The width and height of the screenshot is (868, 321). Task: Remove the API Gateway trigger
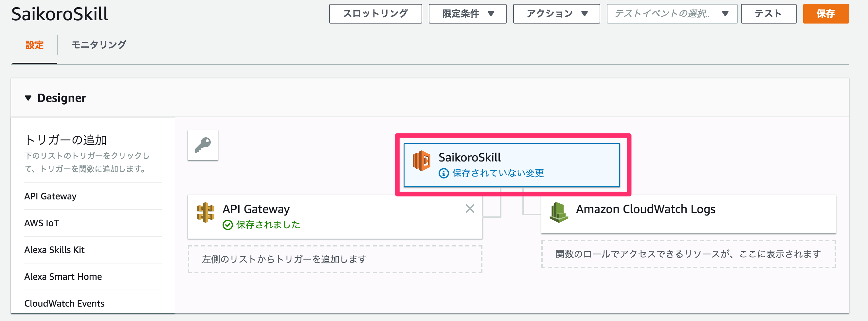[470, 209]
